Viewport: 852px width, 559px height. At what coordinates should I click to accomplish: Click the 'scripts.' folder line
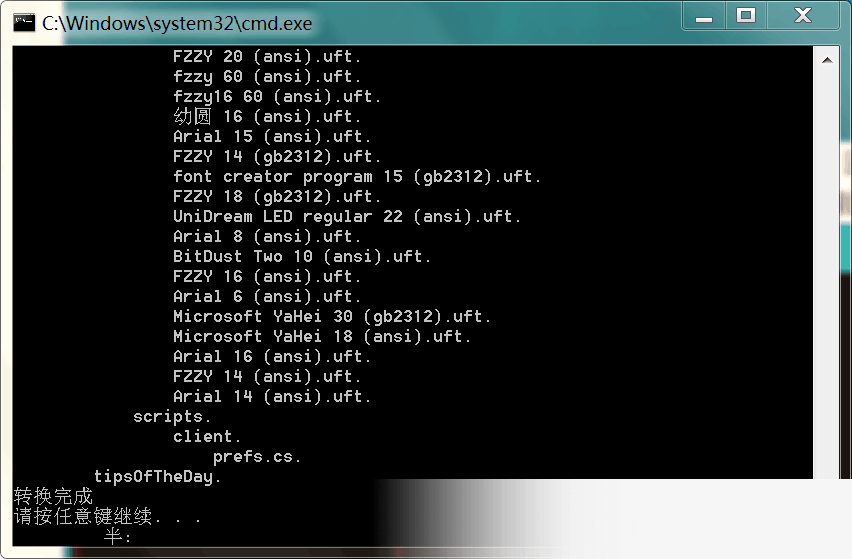[x=172, y=417]
